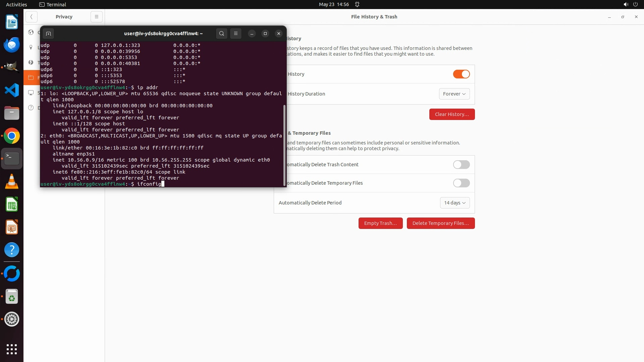644x362 pixels.
Task: Open the terminal hamburger menu
Action: 236,34
